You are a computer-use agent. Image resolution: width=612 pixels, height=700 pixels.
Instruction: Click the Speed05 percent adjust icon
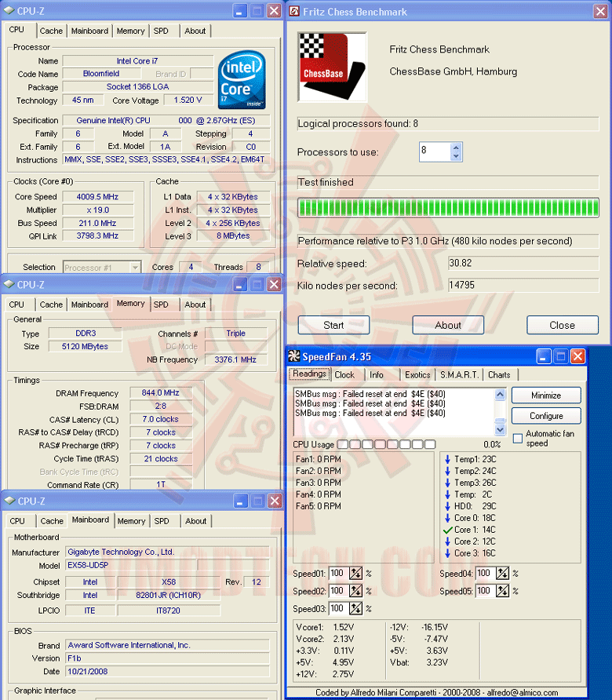[x=503, y=591]
